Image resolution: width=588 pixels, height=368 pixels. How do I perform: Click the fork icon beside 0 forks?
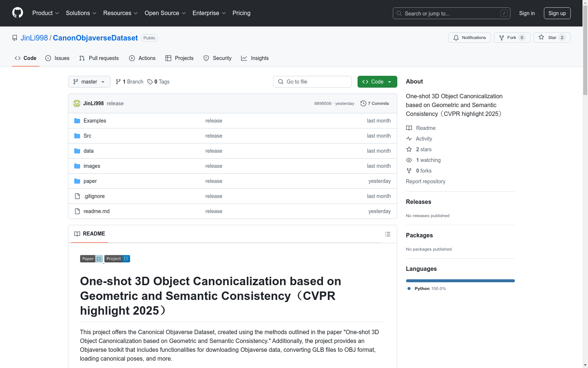tap(409, 171)
